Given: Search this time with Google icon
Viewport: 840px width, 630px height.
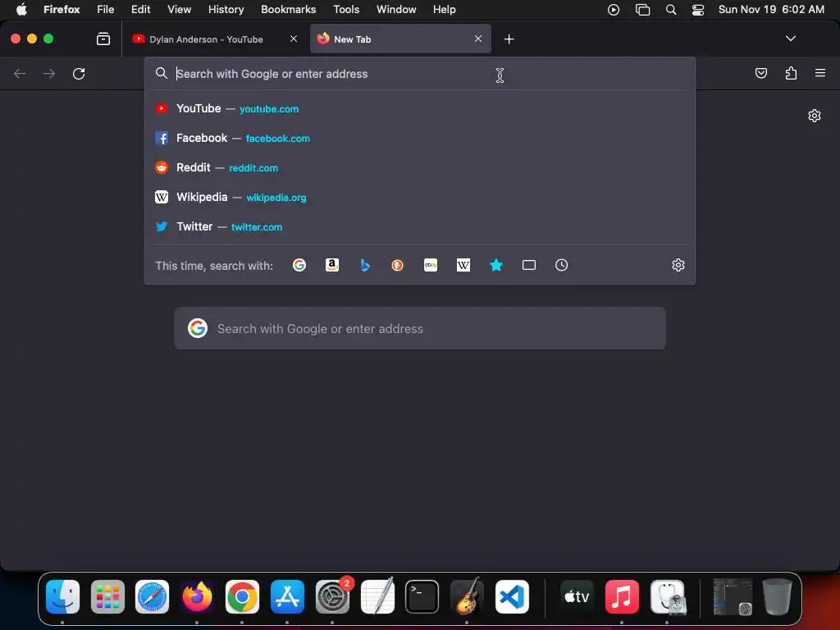Looking at the screenshot, I should (299, 265).
